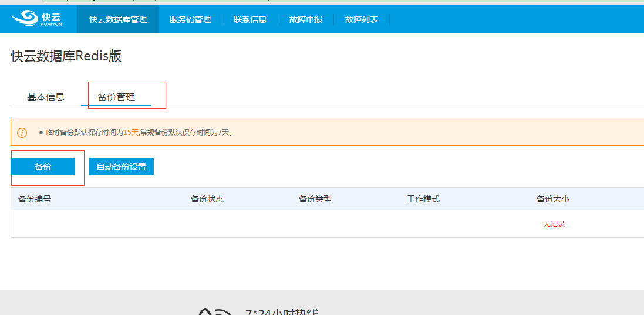
Task: Click the 工作模式 column header
Action: [423, 199]
